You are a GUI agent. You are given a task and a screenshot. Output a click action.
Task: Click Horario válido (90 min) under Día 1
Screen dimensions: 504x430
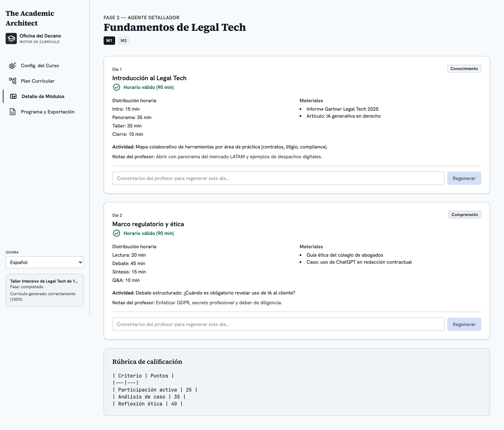149,87
